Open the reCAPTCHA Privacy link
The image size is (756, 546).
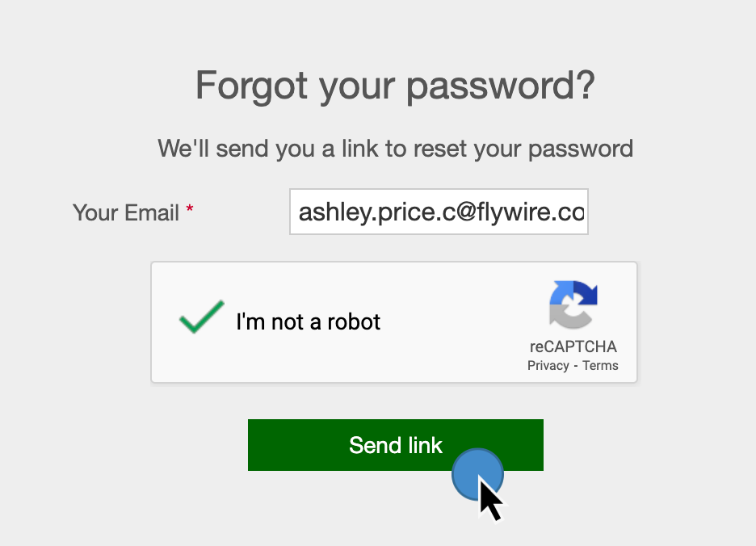coord(548,366)
